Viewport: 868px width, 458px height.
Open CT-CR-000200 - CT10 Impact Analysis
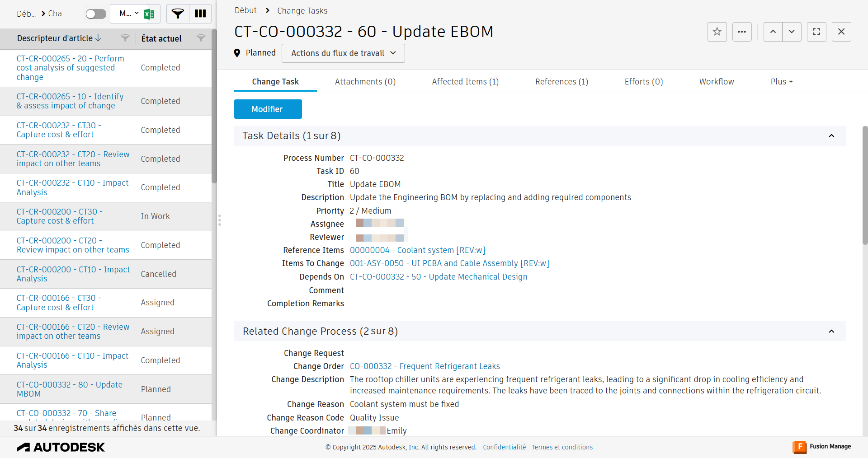click(x=73, y=274)
